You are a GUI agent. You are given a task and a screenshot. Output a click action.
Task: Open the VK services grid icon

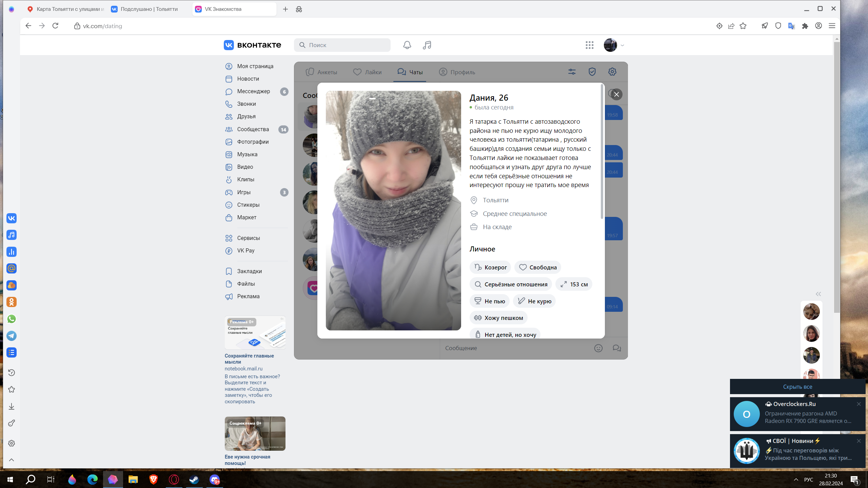(589, 45)
